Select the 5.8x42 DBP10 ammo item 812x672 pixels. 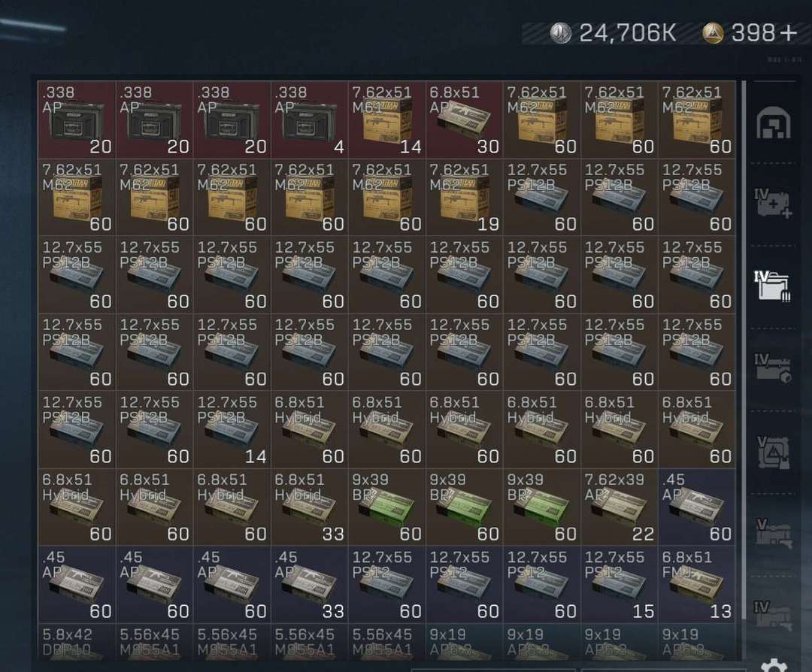coord(77,642)
